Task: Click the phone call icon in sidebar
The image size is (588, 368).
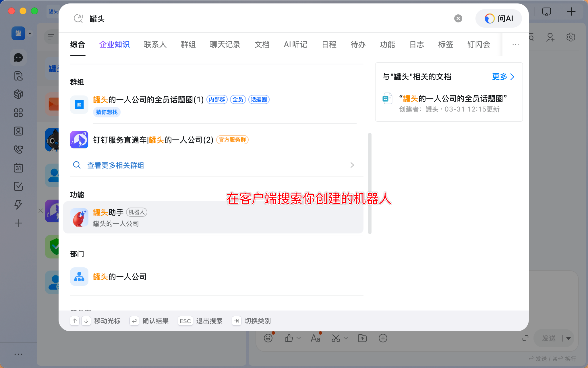Action: pyautogui.click(x=18, y=149)
